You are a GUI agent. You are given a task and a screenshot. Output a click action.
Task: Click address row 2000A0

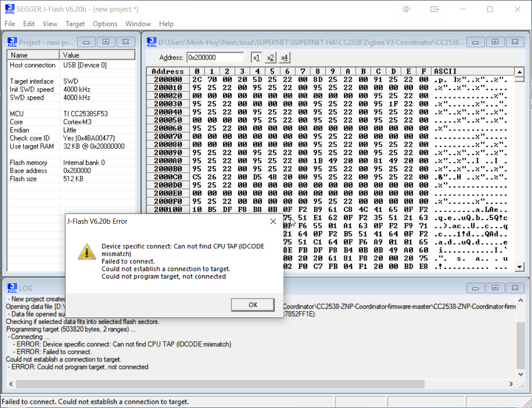(x=168, y=161)
